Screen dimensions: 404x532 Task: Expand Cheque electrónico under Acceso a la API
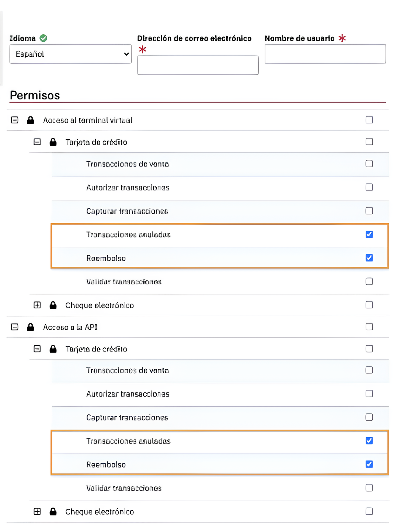pyautogui.click(x=37, y=511)
